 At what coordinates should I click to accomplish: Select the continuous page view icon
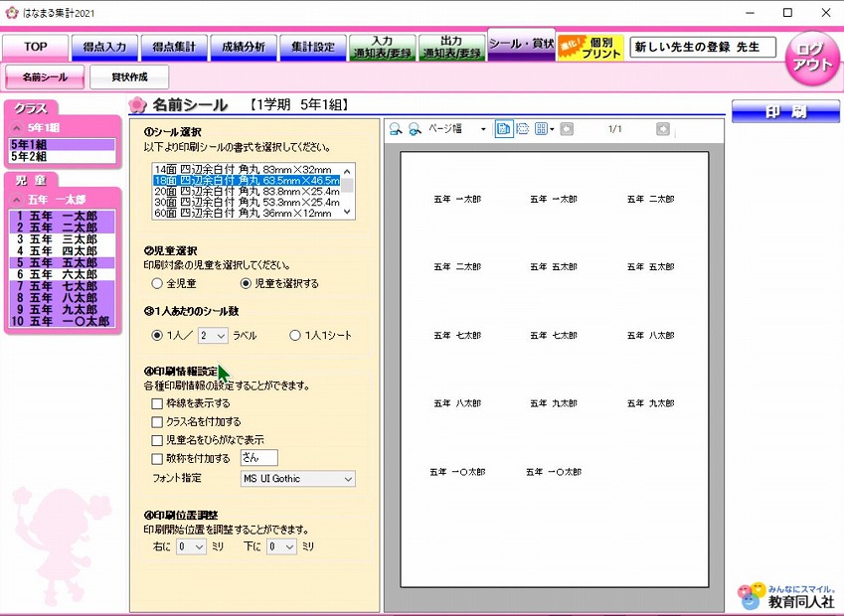pyautogui.click(x=523, y=129)
